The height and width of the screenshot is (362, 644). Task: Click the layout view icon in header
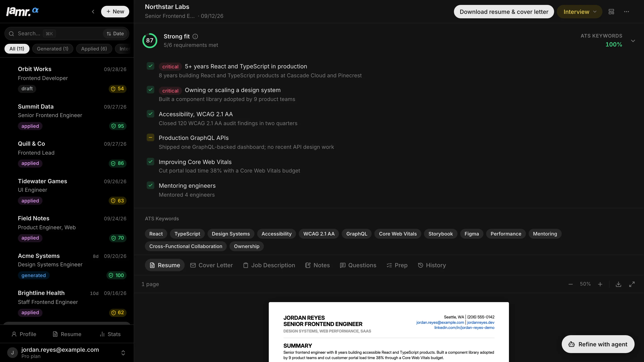coord(611,12)
